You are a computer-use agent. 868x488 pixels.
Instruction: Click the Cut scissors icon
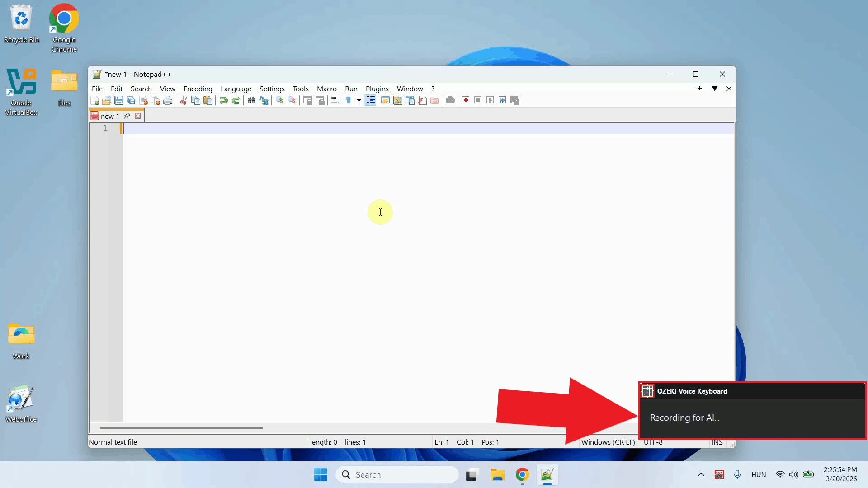183,100
